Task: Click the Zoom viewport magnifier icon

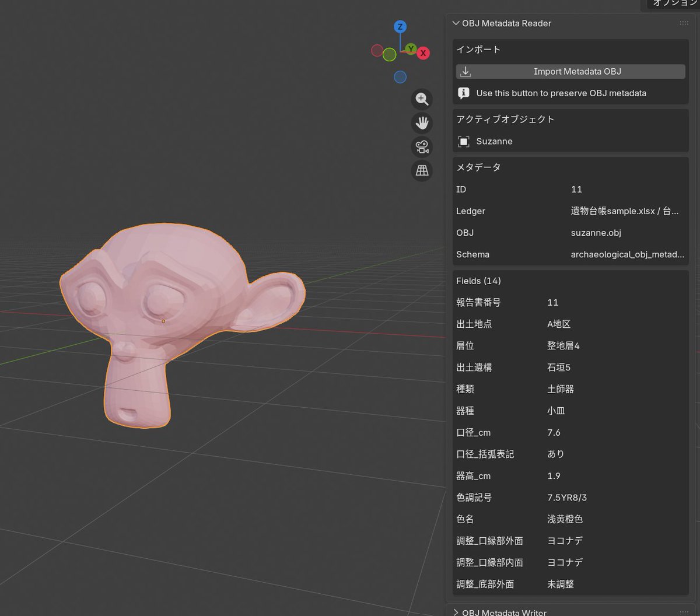Action: [422, 99]
